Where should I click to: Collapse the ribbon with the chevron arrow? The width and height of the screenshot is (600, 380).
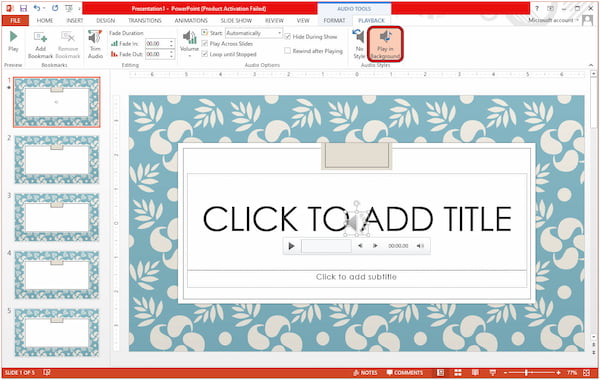(x=591, y=65)
